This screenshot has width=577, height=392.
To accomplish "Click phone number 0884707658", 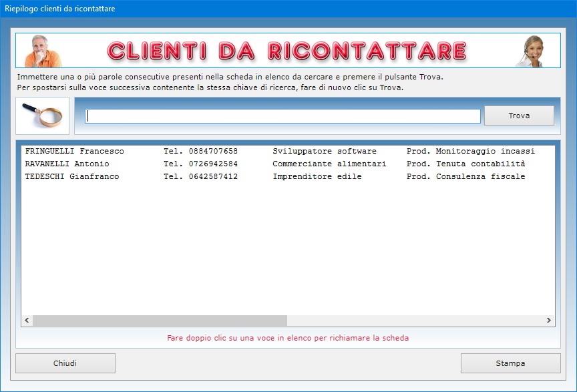I will point(213,151).
